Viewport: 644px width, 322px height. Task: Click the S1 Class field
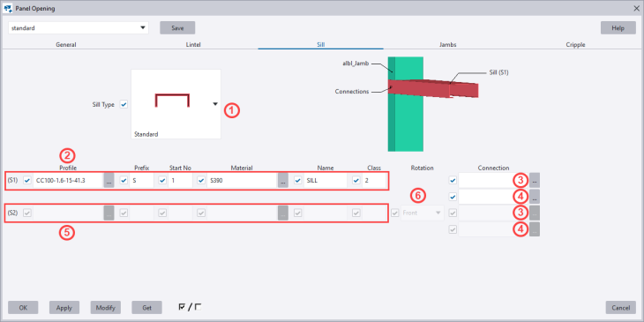tap(374, 180)
